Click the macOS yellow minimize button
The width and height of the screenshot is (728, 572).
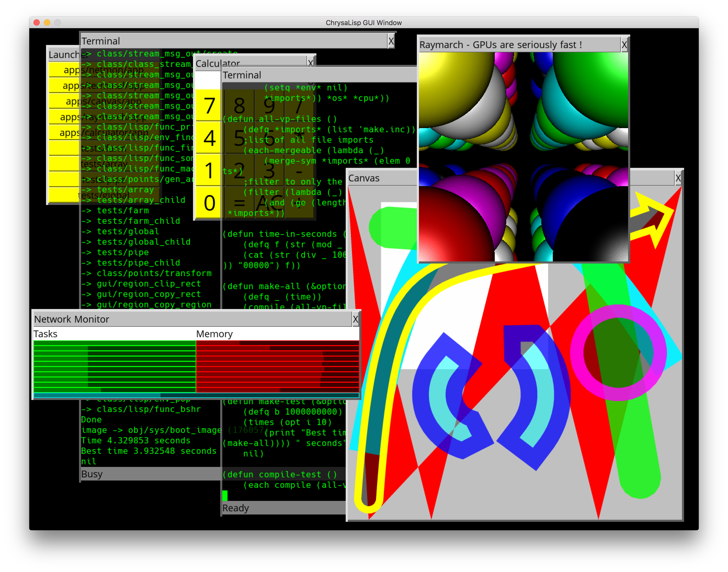point(47,22)
